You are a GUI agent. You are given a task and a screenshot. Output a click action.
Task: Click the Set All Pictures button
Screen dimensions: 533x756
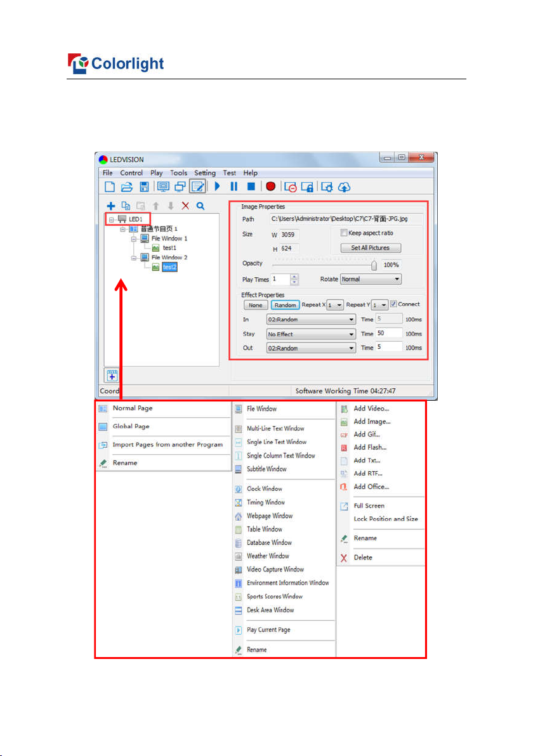(371, 248)
